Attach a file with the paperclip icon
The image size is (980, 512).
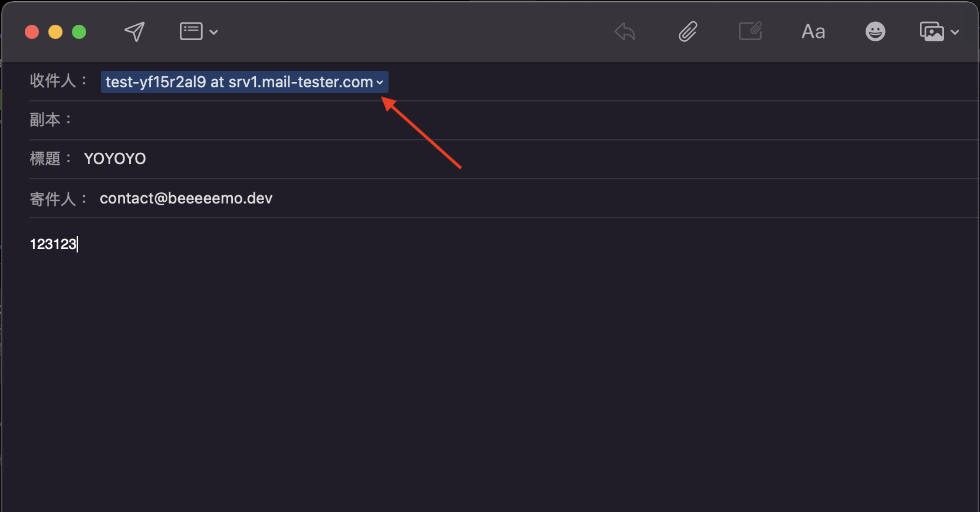point(688,31)
